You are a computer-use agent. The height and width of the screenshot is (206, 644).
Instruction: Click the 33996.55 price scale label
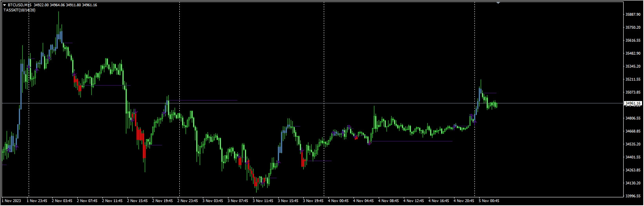click(x=633, y=196)
